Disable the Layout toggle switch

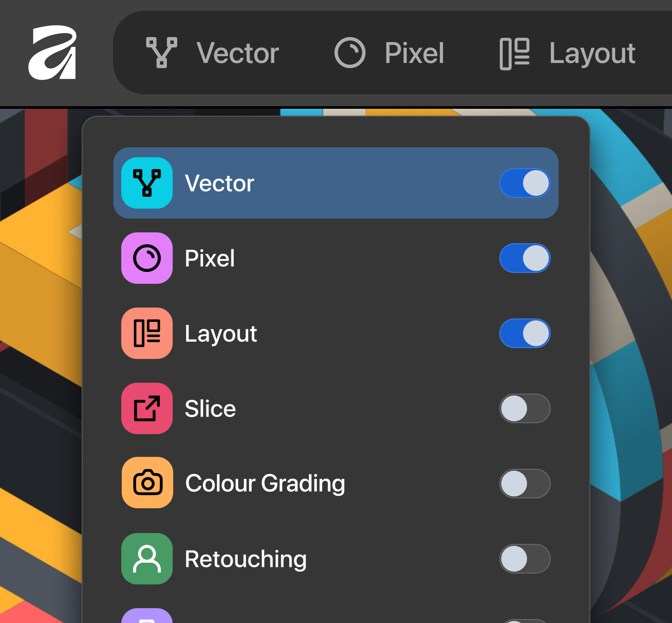pos(525,333)
